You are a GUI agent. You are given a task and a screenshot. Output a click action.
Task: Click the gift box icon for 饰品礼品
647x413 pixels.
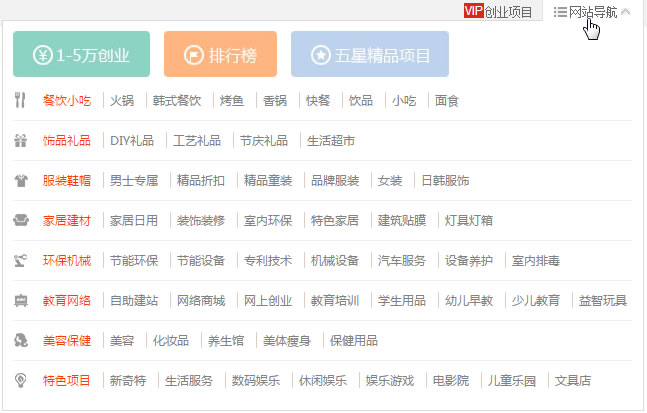pos(20,140)
